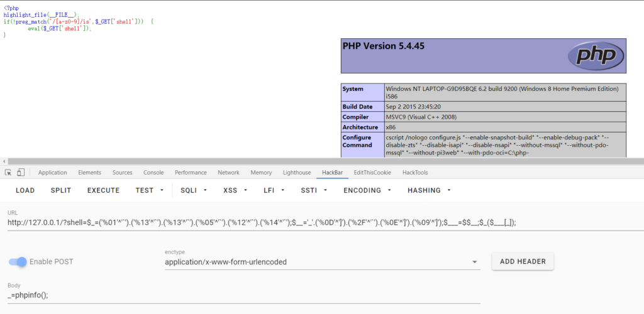The width and height of the screenshot is (644, 314).
Task: Toggle the Enable POST switch
Action: coord(18,261)
